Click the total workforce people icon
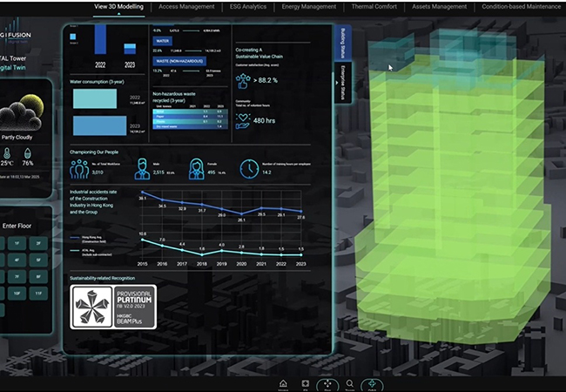 tap(77, 168)
